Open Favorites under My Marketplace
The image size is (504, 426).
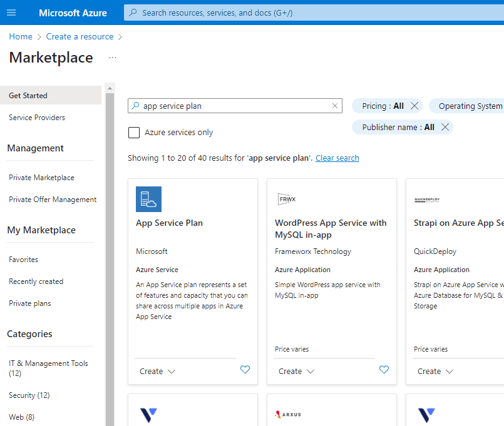23,260
